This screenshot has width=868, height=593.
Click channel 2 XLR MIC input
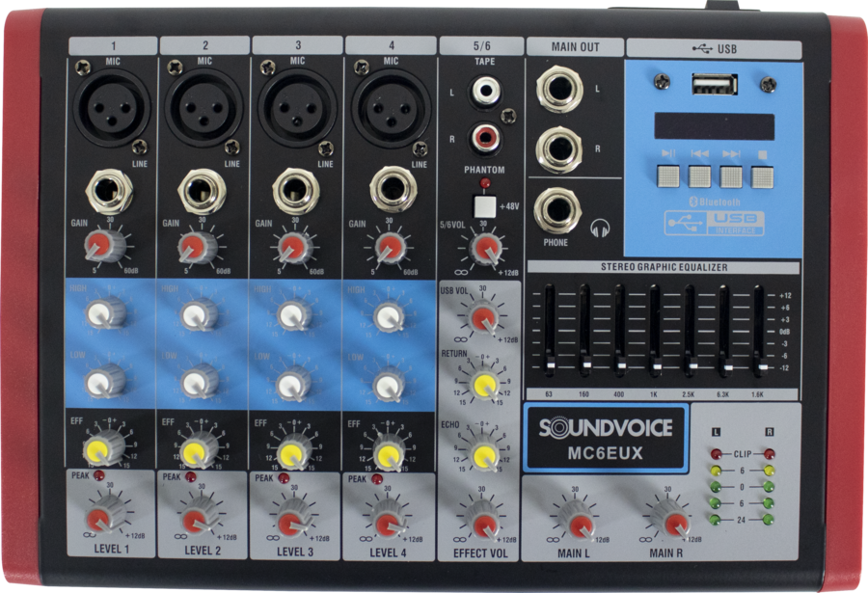pyautogui.click(x=203, y=107)
